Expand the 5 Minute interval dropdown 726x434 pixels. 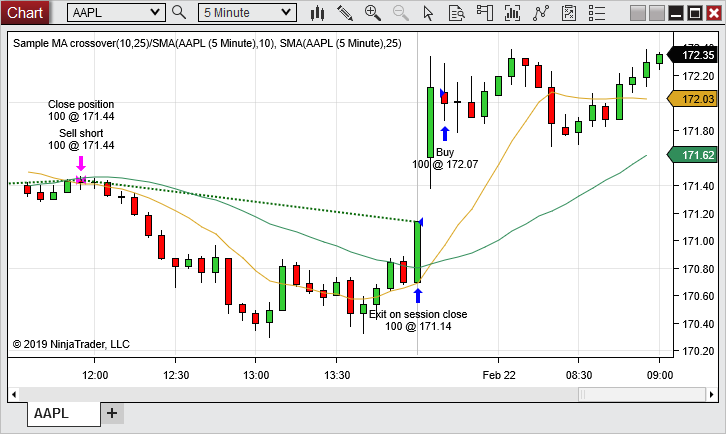287,13
